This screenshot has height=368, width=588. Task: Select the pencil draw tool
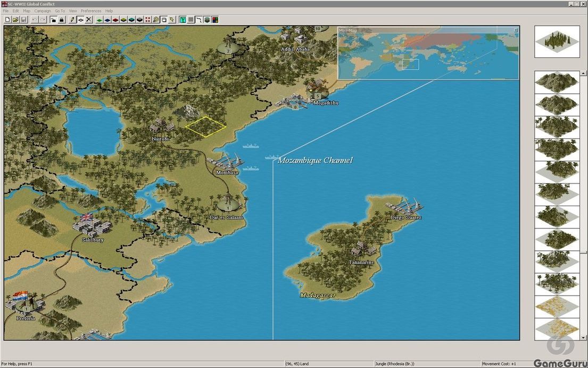point(73,20)
